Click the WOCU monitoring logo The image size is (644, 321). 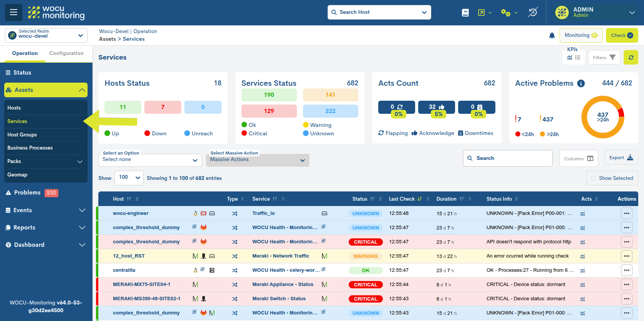pyautogui.click(x=56, y=13)
